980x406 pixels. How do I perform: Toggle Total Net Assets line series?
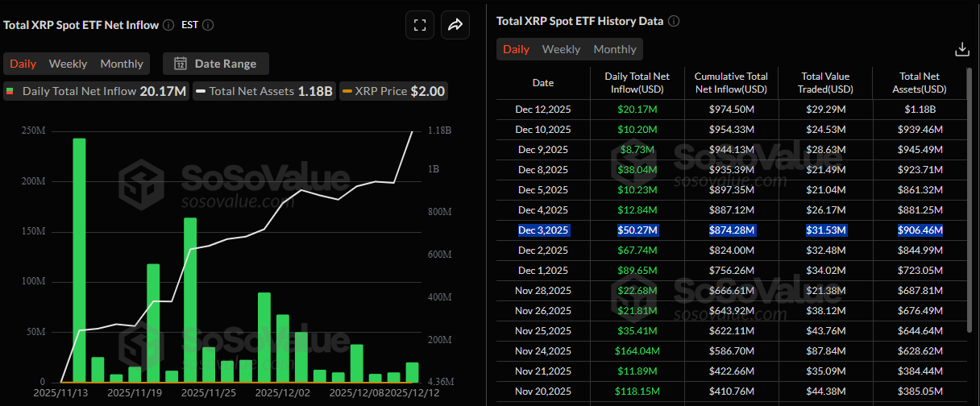(264, 91)
